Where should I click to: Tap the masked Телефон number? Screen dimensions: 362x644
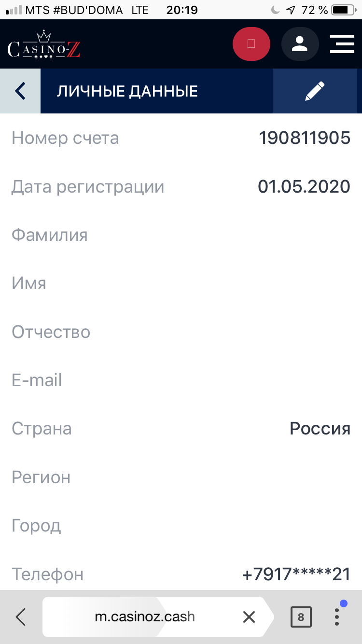pos(296,574)
